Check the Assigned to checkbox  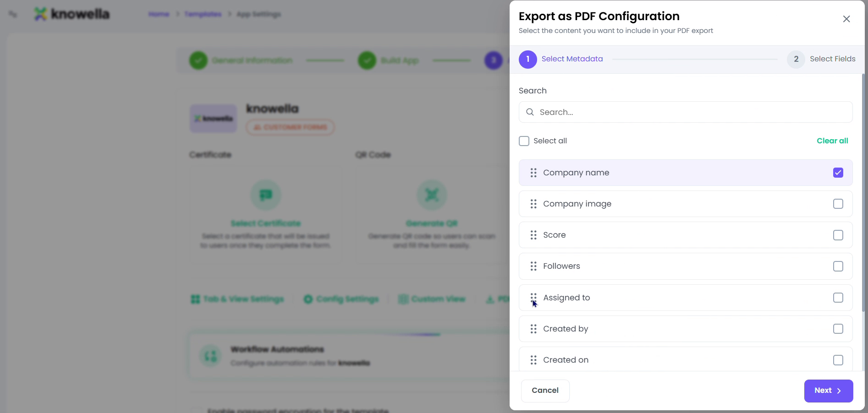838,298
